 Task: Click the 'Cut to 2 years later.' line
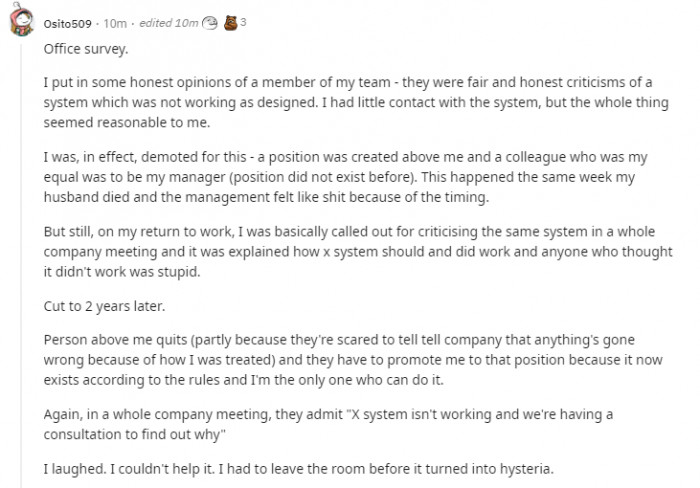click(x=104, y=306)
